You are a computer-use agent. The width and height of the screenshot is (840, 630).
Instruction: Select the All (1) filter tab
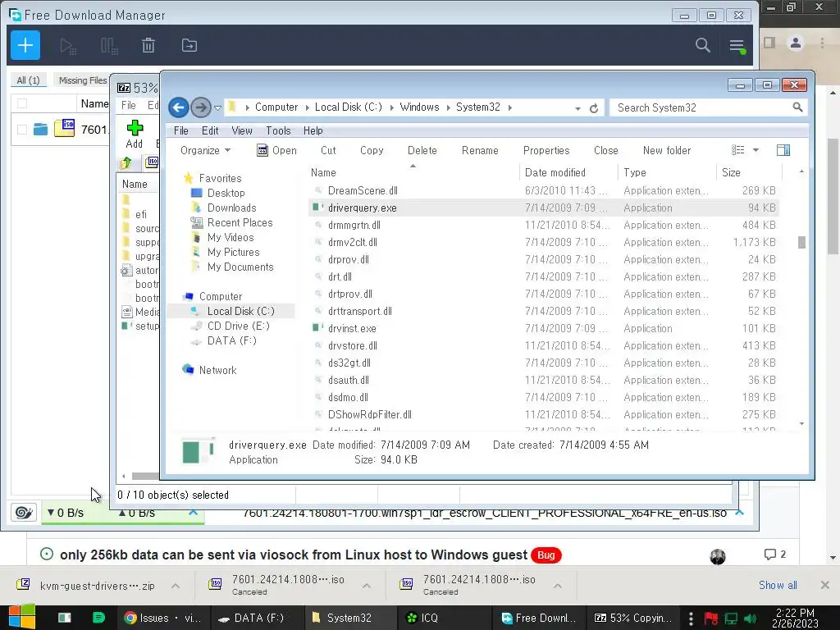pyautogui.click(x=29, y=80)
